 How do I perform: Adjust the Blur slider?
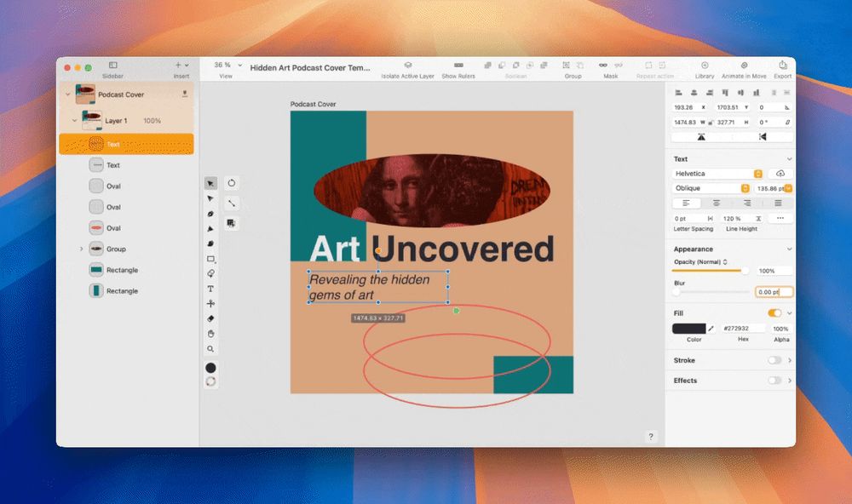[711, 292]
